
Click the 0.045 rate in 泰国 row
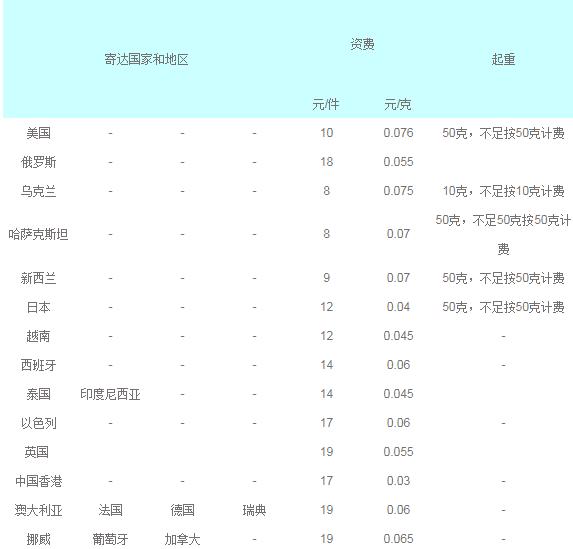click(398, 394)
